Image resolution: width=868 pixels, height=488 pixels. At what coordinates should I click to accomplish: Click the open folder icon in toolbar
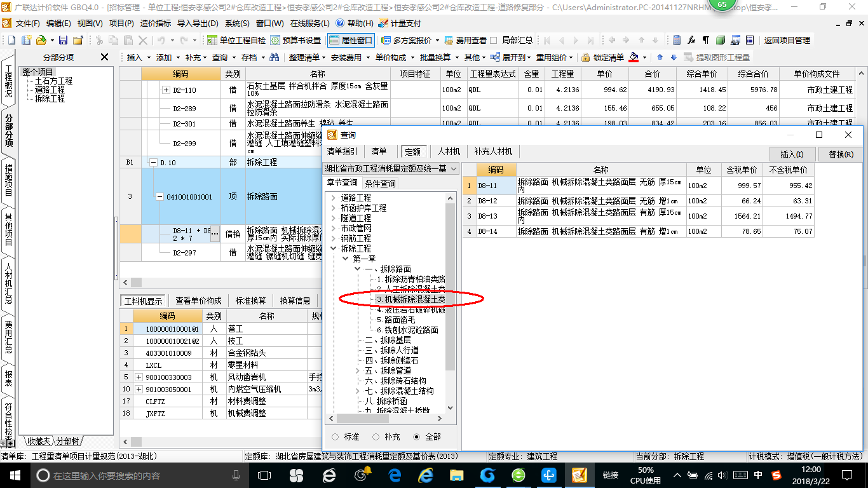[x=40, y=40]
